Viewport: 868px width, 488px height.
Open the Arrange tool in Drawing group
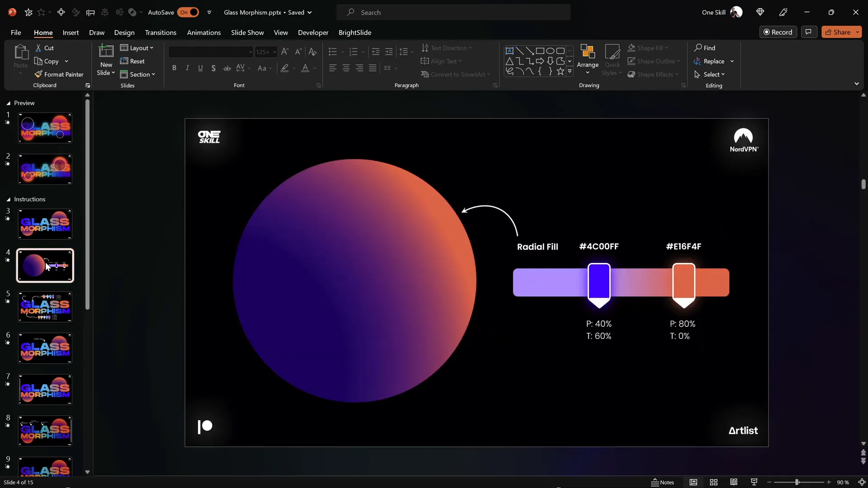click(x=587, y=59)
